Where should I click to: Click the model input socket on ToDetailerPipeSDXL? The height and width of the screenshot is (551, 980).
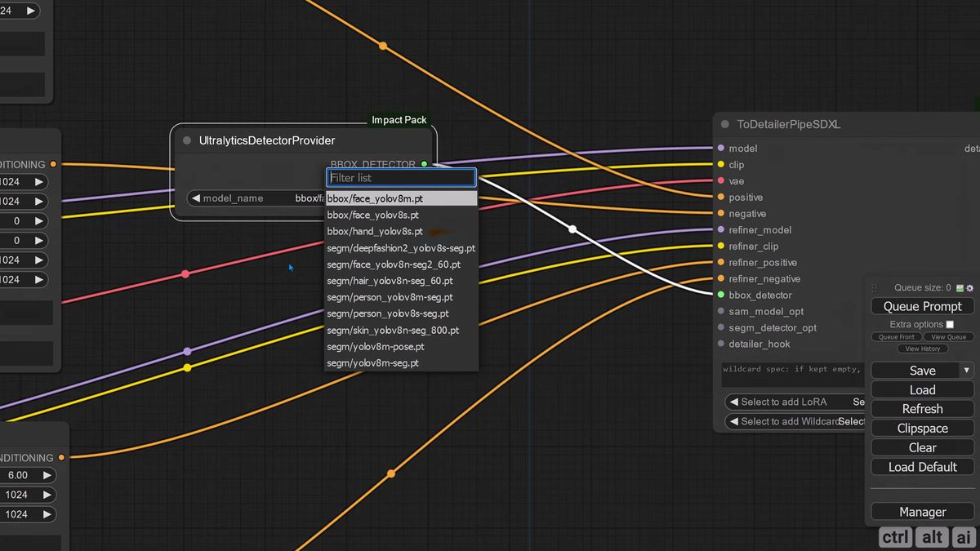[x=721, y=148]
